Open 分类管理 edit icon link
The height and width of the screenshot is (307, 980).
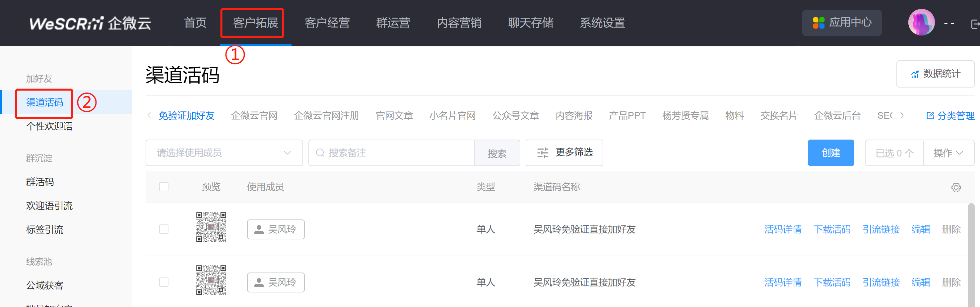coord(950,116)
